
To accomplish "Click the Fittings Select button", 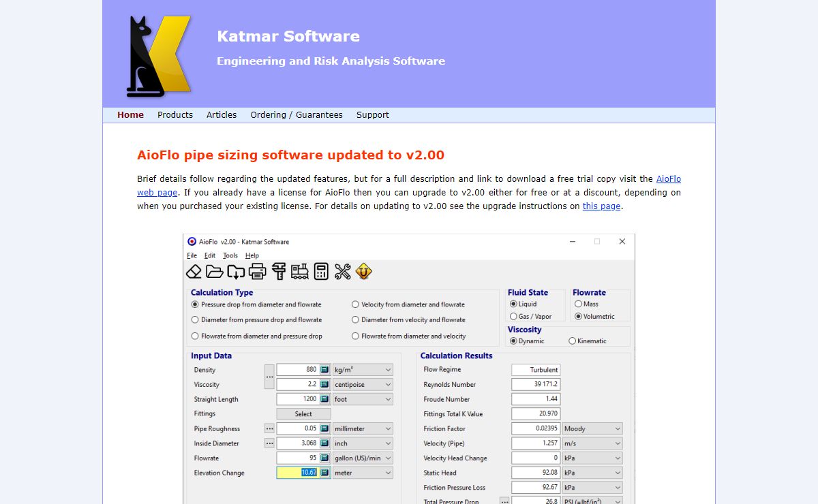I will [303, 413].
